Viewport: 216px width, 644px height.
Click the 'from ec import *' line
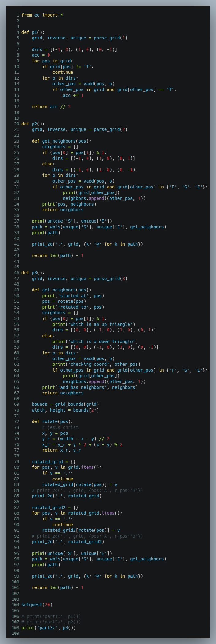(x=42, y=15)
